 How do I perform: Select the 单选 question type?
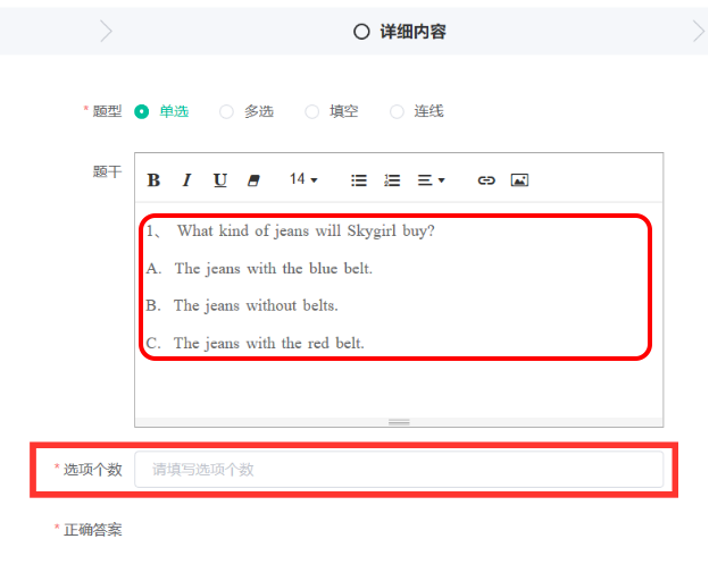coord(161,112)
